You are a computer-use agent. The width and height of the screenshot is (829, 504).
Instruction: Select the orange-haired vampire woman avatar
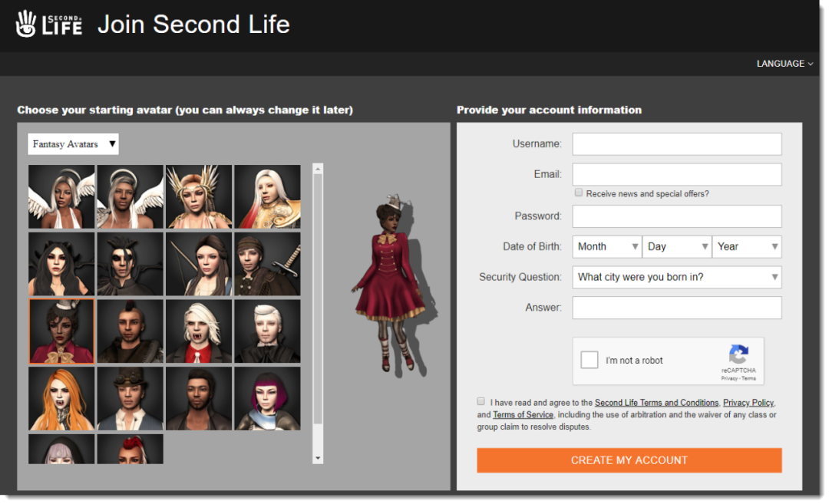coord(61,398)
